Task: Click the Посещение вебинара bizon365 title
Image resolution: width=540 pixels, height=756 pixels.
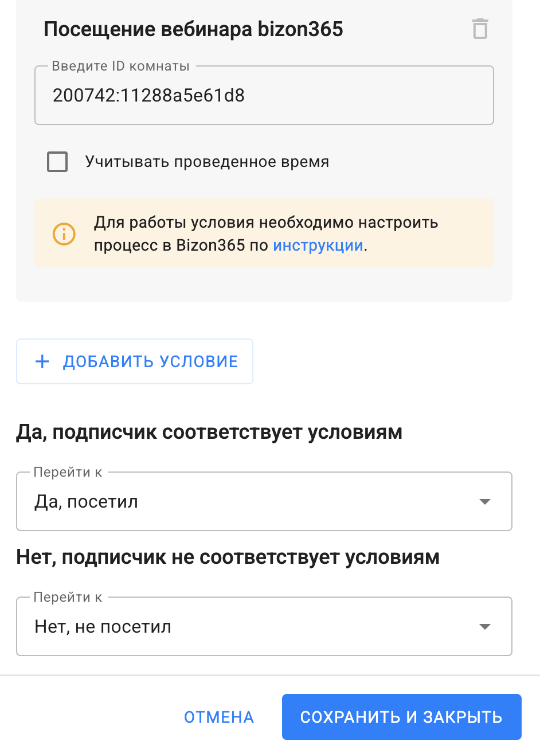Action: pyautogui.click(x=193, y=29)
